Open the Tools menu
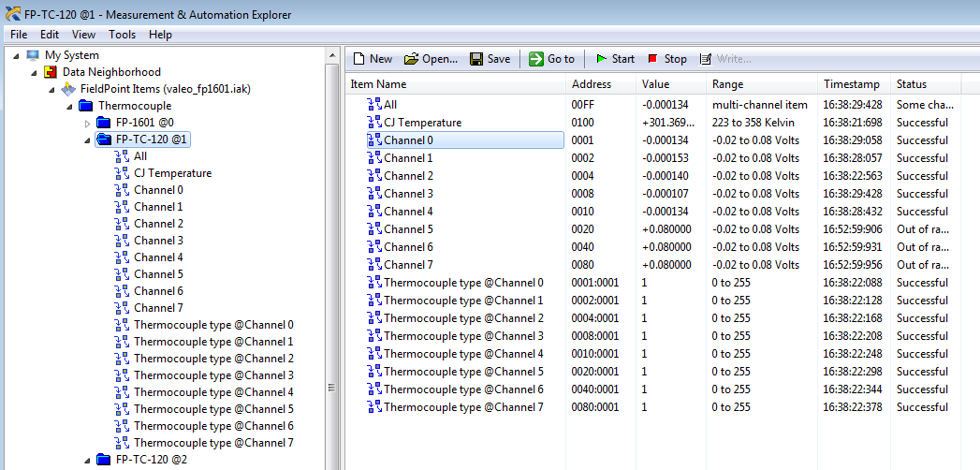 (122, 35)
